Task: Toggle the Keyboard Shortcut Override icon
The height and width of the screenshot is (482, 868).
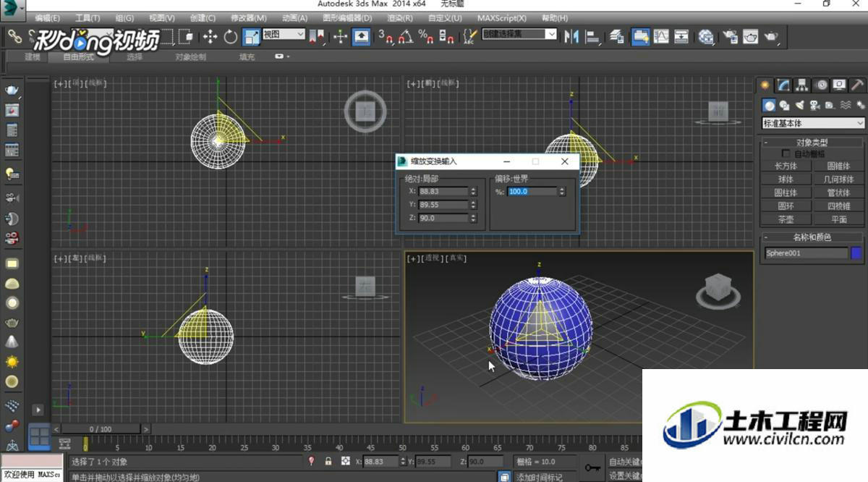Action: (x=362, y=36)
